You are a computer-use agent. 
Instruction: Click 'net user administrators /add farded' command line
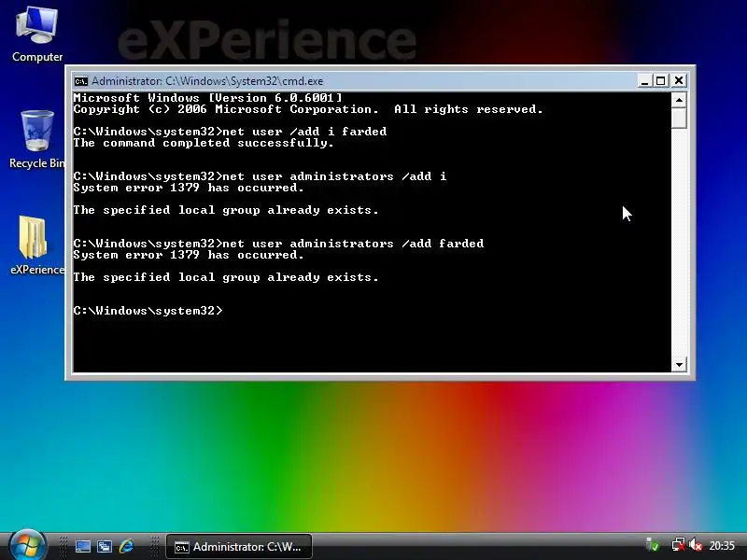pyautogui.click(x=278, y=244)
